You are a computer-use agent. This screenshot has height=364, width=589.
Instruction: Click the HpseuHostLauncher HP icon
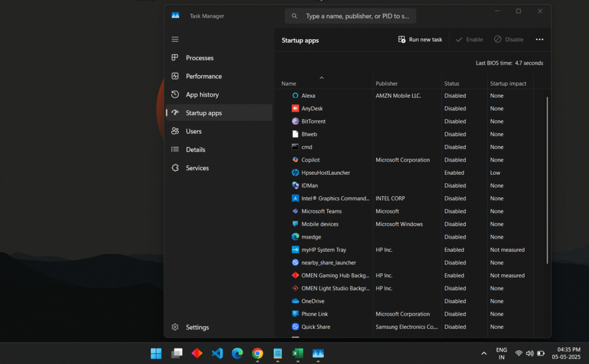(x=295, y=173)
